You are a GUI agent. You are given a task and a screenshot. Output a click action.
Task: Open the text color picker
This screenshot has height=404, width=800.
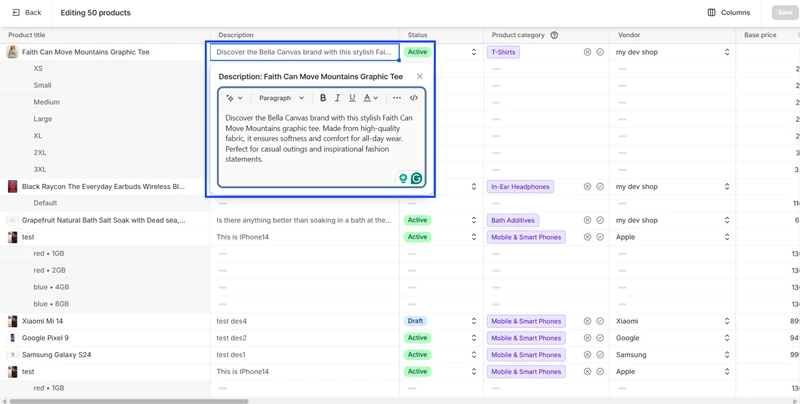(x=370, y=98)
